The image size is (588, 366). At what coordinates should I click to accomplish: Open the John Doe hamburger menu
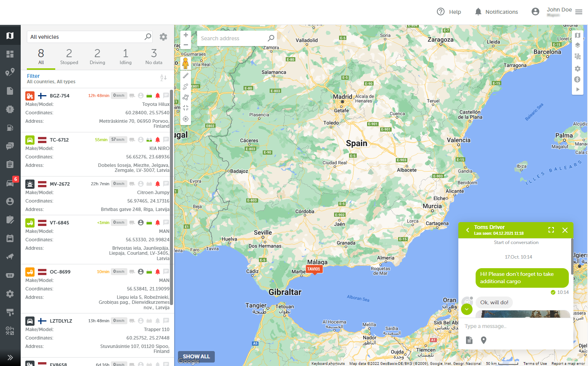(x=579, y=12)
